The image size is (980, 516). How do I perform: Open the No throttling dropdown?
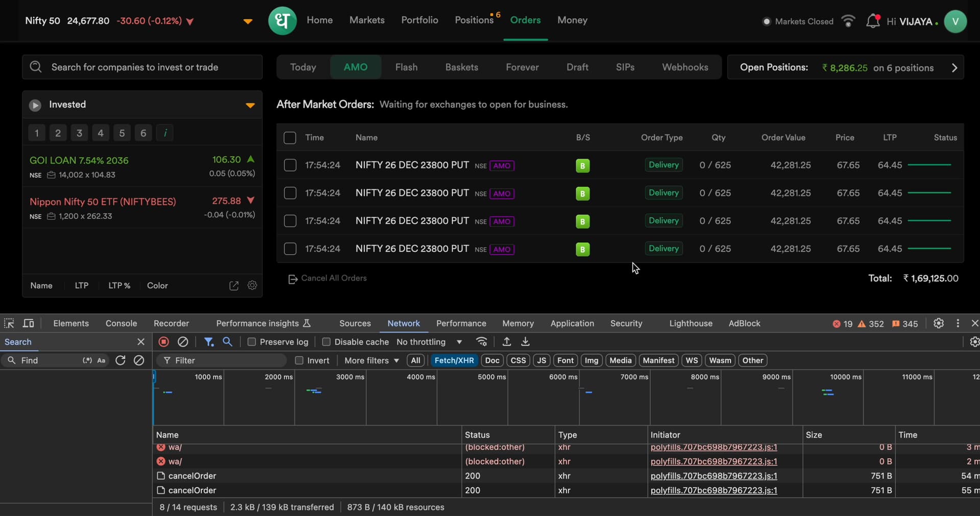coord(429,341)
